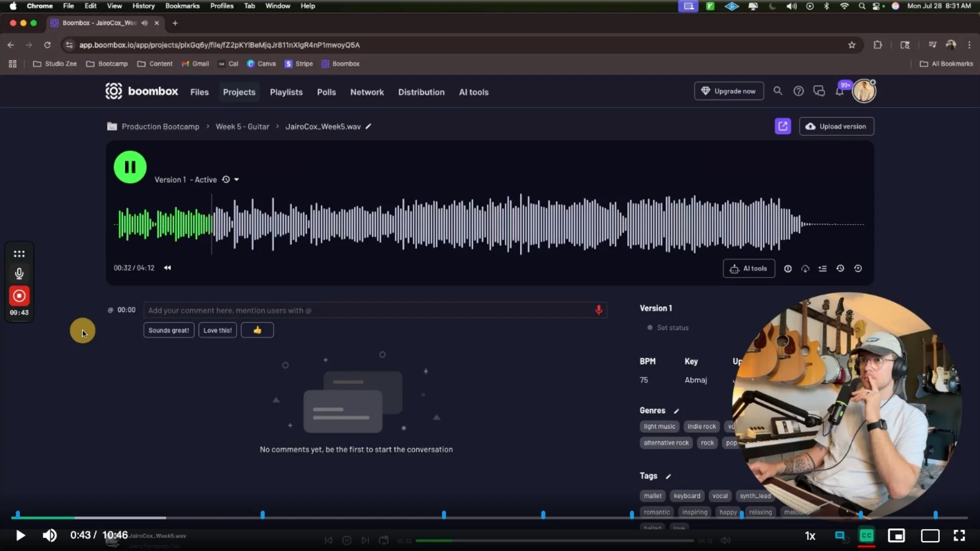Switch to the Playlists section
This screenshot has height=551, width=980.
pyautogui.click(x=286, y=92)
